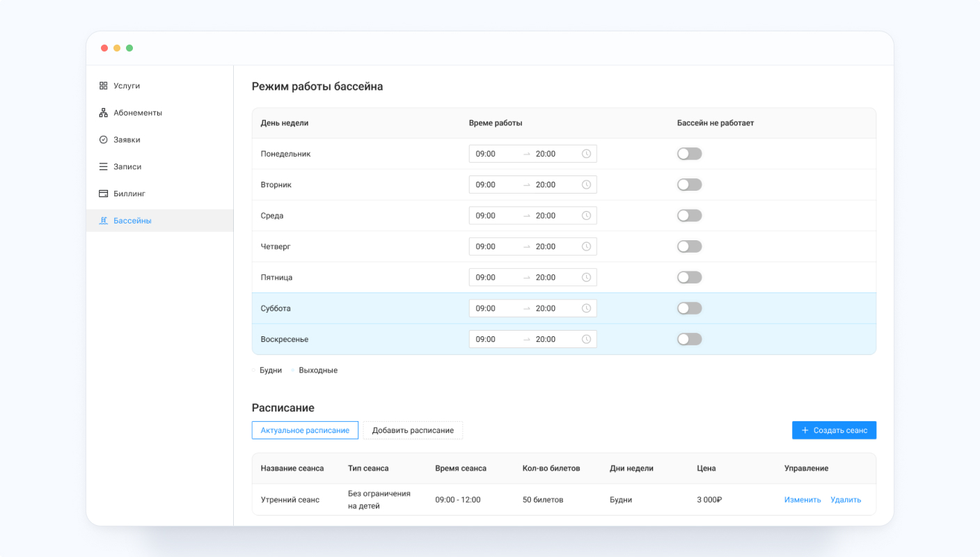Select Бассейны in sidebar
980x557 pixels.
(x=159, y=221)
